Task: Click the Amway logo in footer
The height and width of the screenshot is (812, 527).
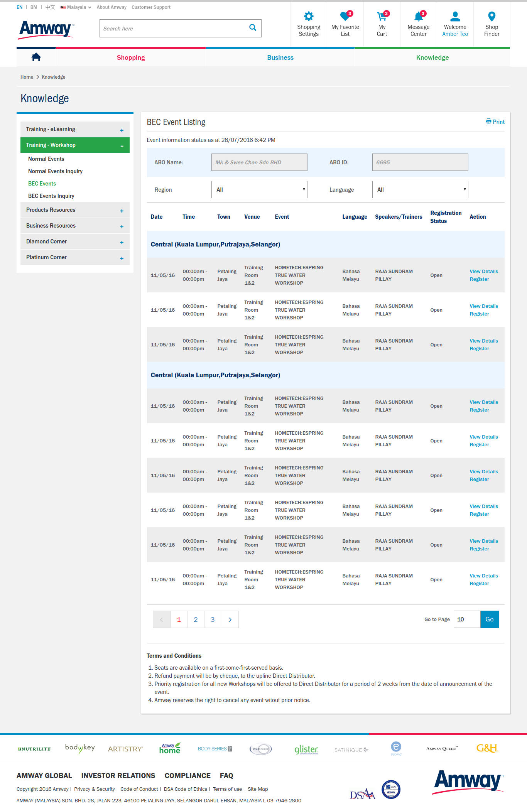Action: pos(468,782)
